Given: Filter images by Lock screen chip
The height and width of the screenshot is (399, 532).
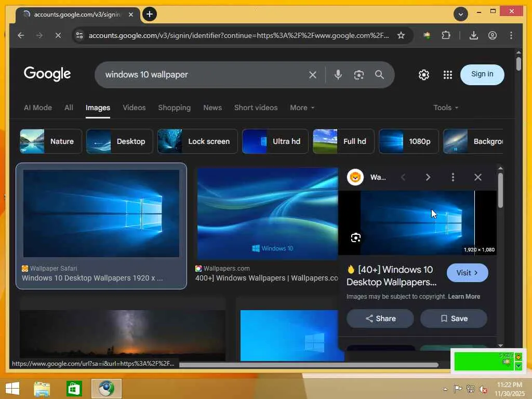Looking at the screenshot, I should tap(197, 141).
